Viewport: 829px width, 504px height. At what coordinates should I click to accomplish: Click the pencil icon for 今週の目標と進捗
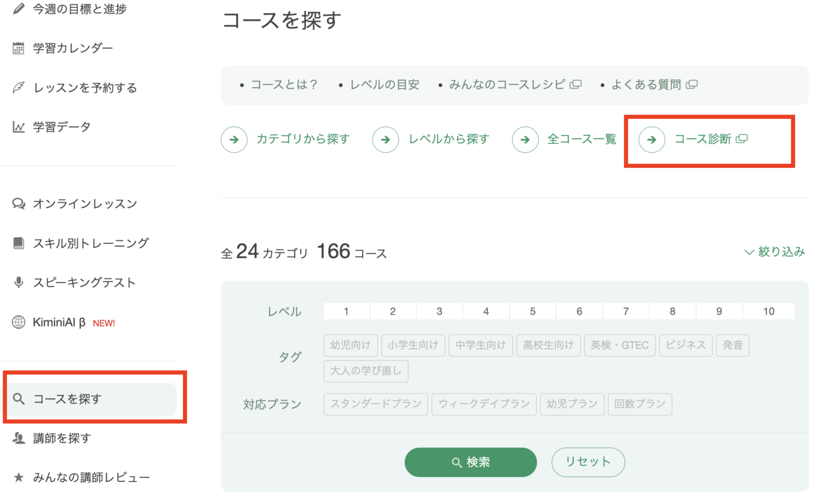pos(19,9)
